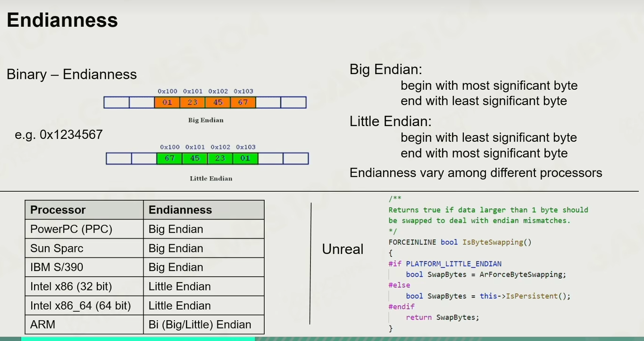Click address "0x103" above the orange diagram
Viewport: 644px width, 341px height.
(243, 91)
